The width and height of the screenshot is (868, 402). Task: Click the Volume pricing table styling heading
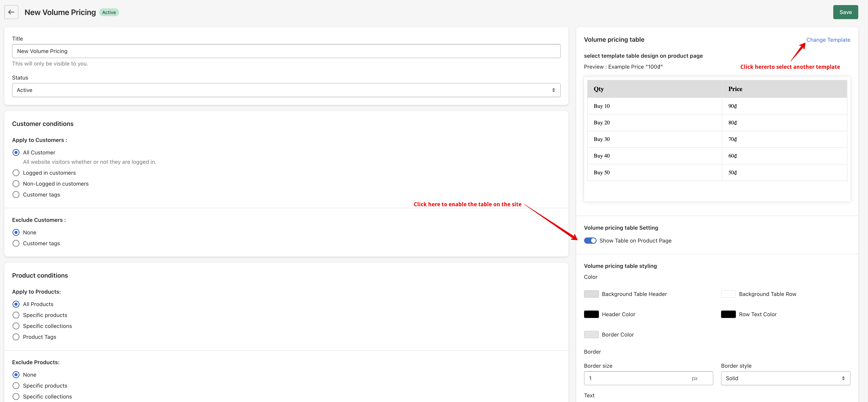[x=620, y=266]
